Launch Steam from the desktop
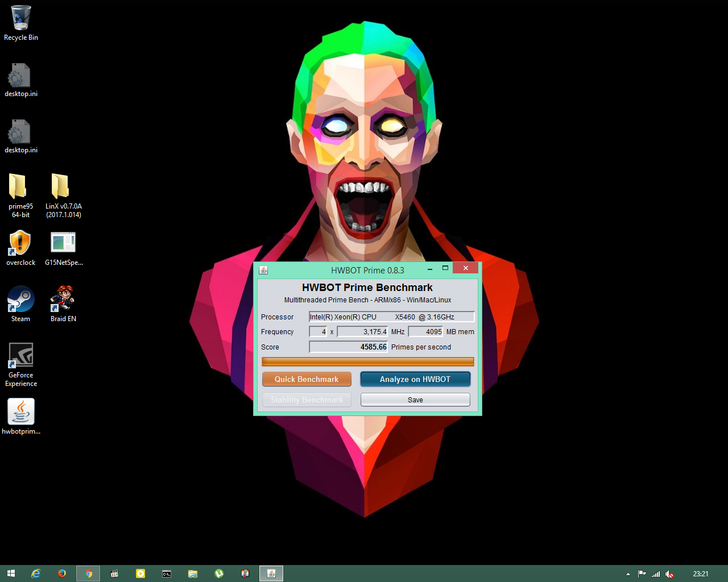 click(x=20, y=304)
